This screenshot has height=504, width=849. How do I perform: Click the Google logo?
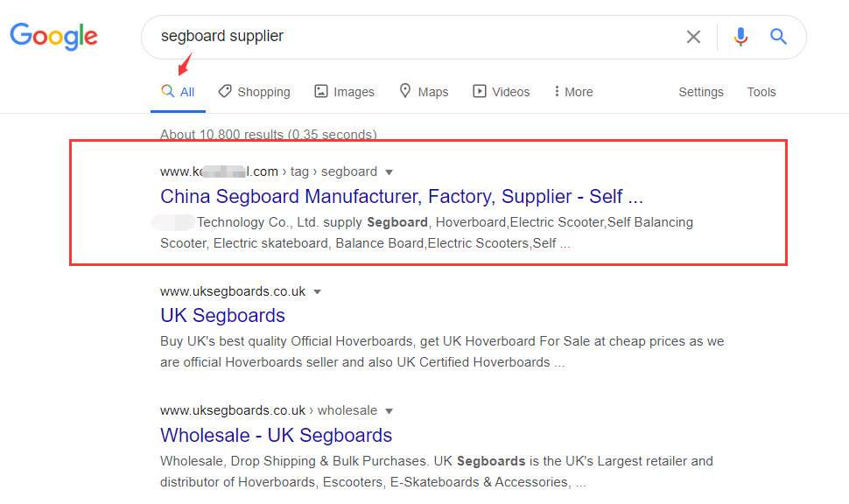tap(54, 36)
